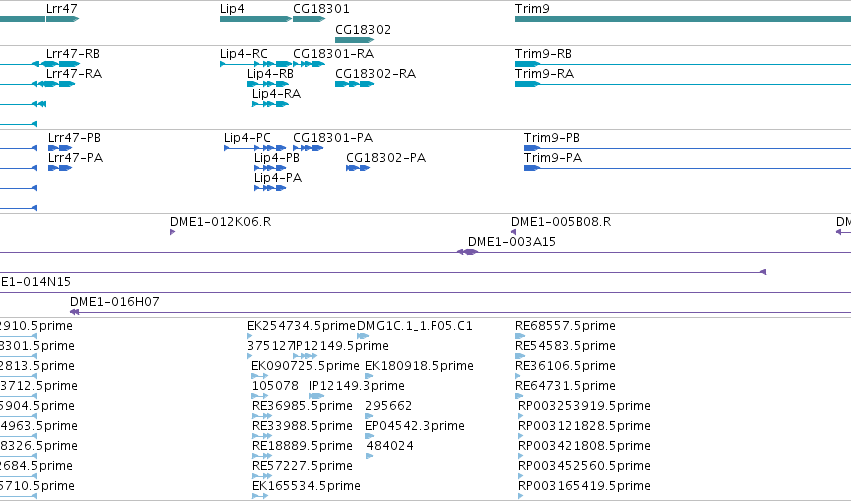851x501 pixels.
Task: Click the RE33988.5prime EST label
Action: (302, 427)
